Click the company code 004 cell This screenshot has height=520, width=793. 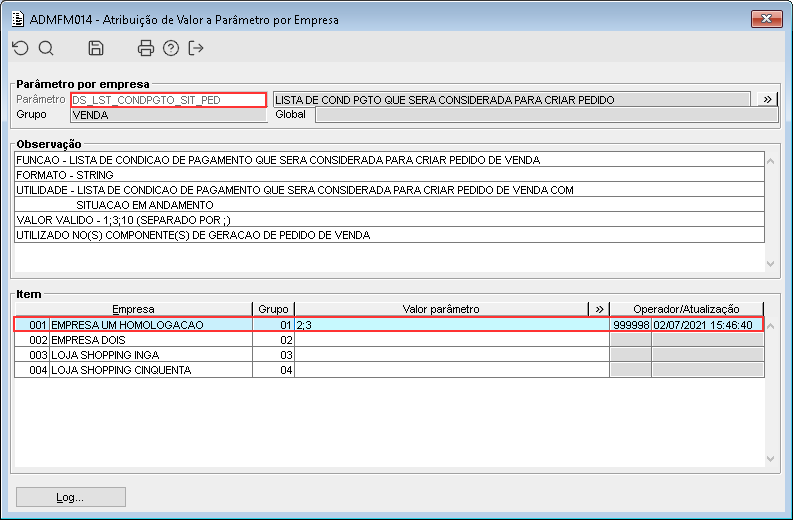click(32, 370)
